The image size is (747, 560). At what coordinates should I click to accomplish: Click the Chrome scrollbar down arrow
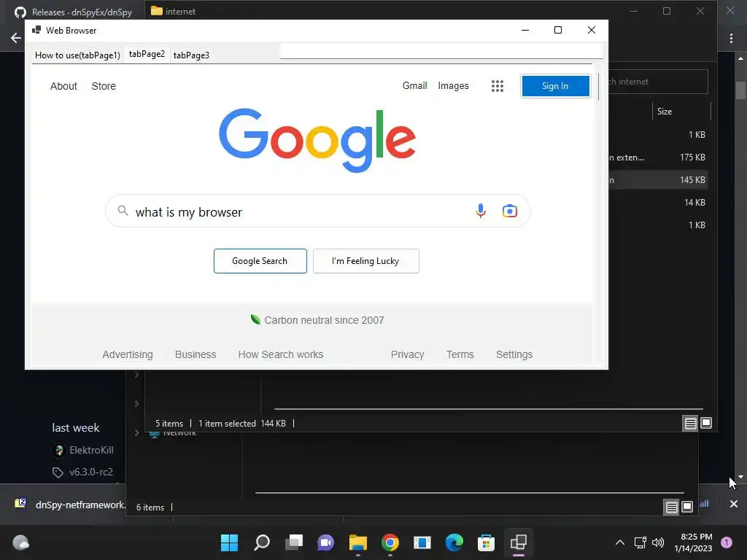point(740,477)
